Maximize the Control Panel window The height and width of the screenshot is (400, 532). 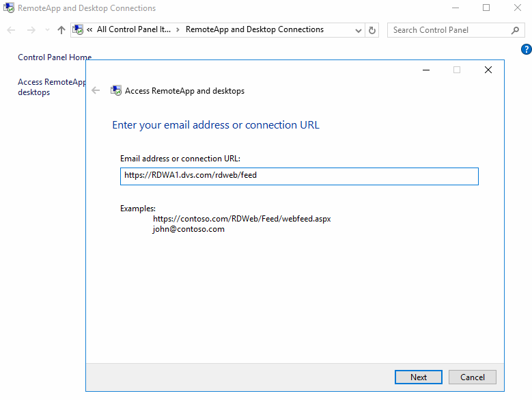pyautogui.click(x=486, y=8)
